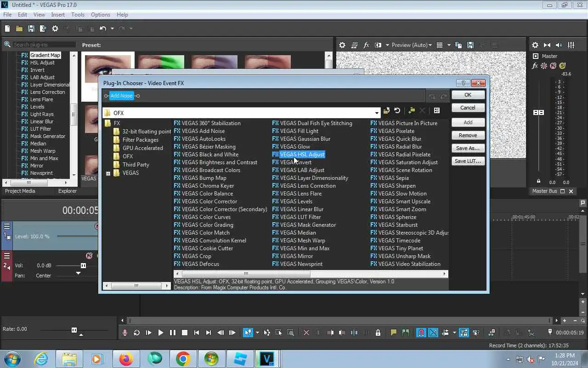Toggle the Automatic Crossfades button

point(433,333)
